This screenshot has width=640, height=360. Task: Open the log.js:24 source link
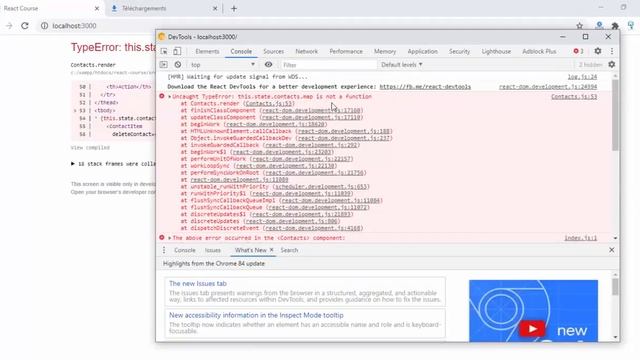click(582, 77)
